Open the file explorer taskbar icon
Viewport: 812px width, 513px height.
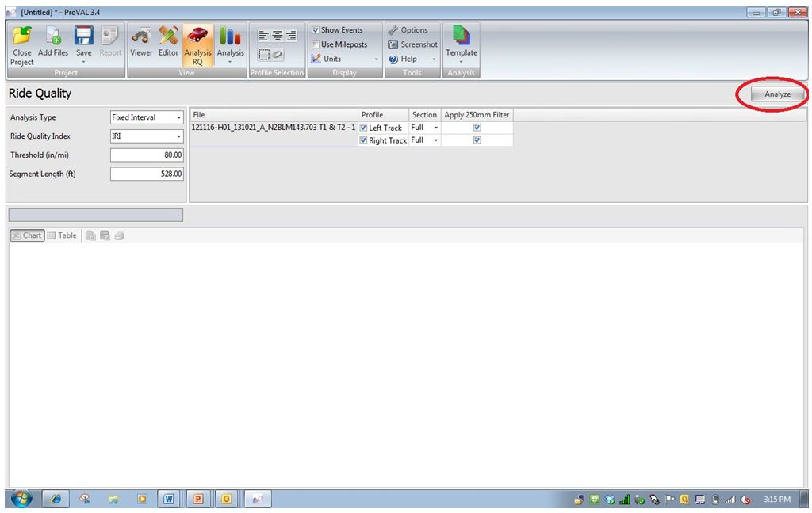pos(113,499)
